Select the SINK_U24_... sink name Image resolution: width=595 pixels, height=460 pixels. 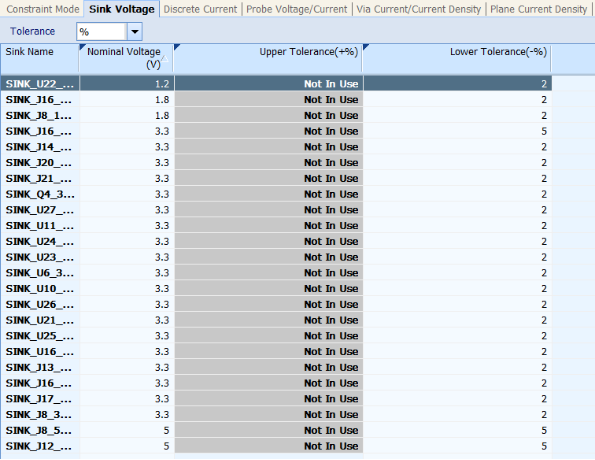[x=40, y=241]
